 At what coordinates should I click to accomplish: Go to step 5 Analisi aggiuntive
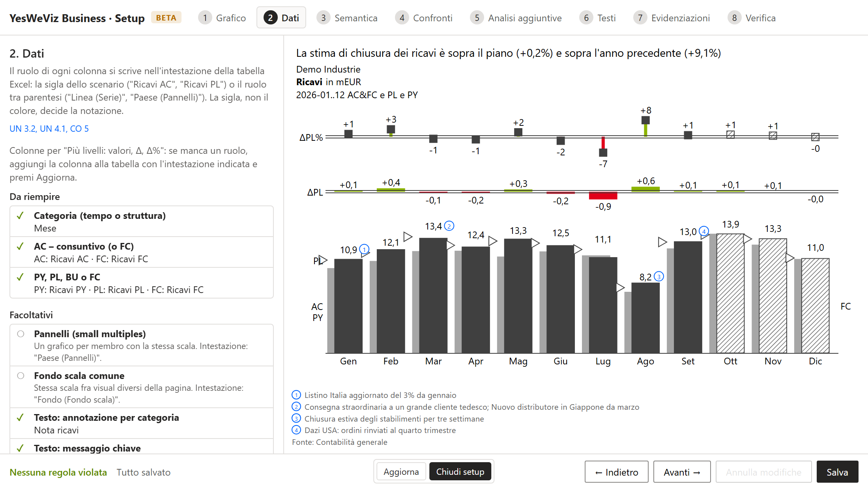pyautogui.click(x=516, y=18)
